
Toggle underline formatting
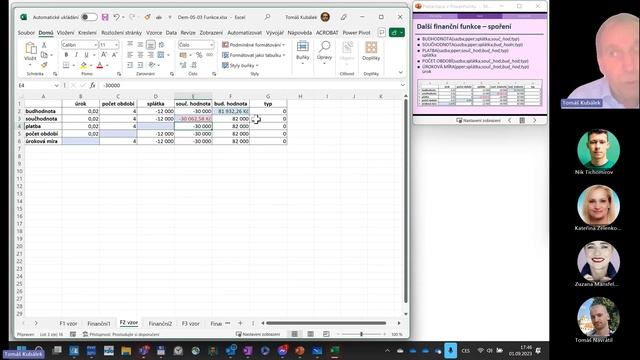point(86,55)
